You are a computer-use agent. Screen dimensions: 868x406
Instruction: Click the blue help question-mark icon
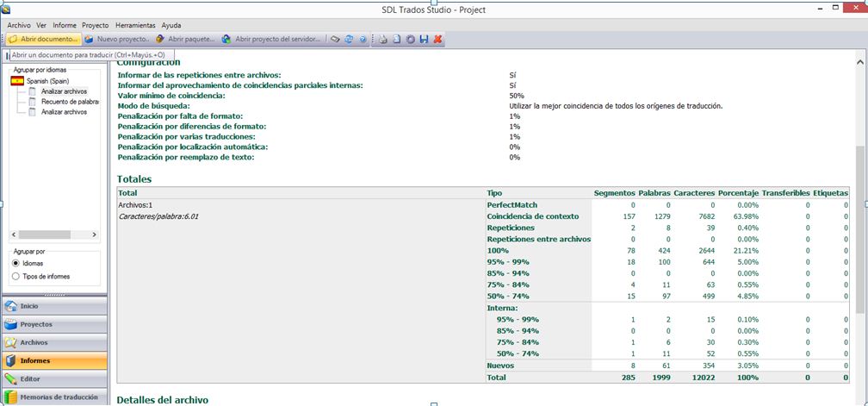(x=363, y=40)
